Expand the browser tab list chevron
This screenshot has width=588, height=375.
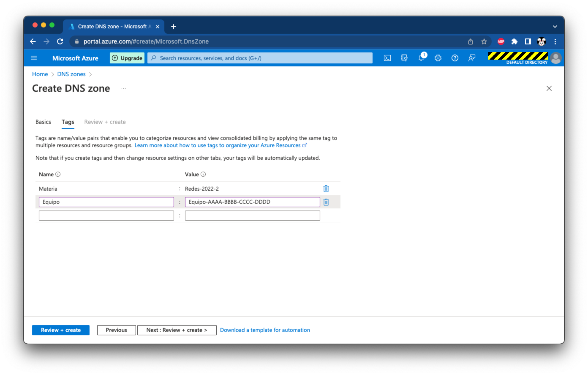(x=555, y=27)
